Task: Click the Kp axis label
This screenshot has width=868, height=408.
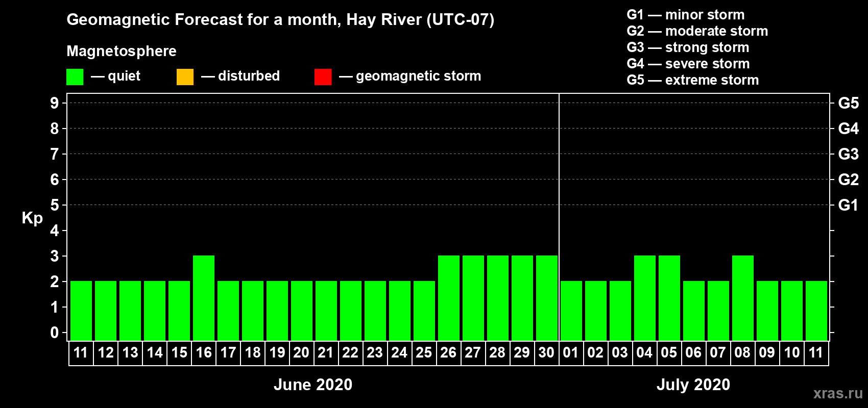Action: point(32,218)
